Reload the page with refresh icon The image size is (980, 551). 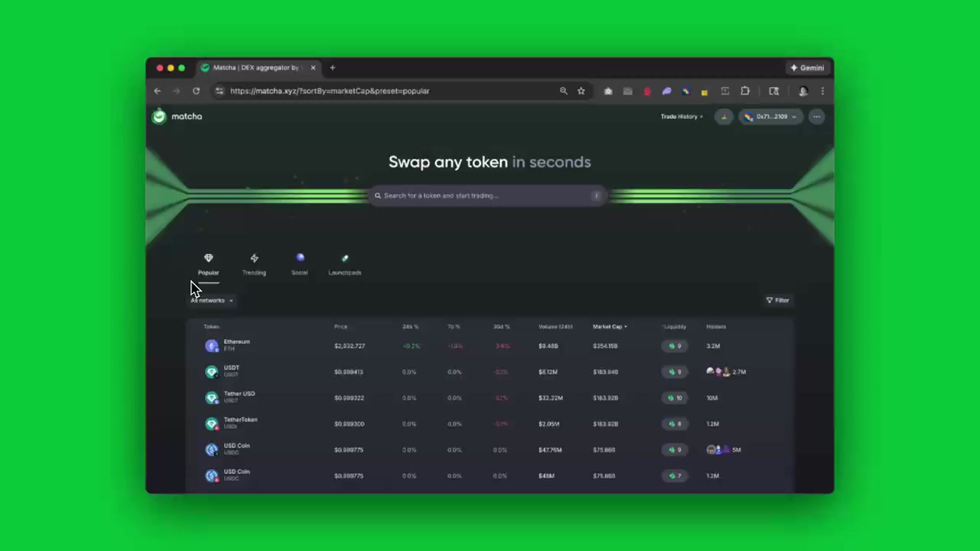[x=196, y=91]
